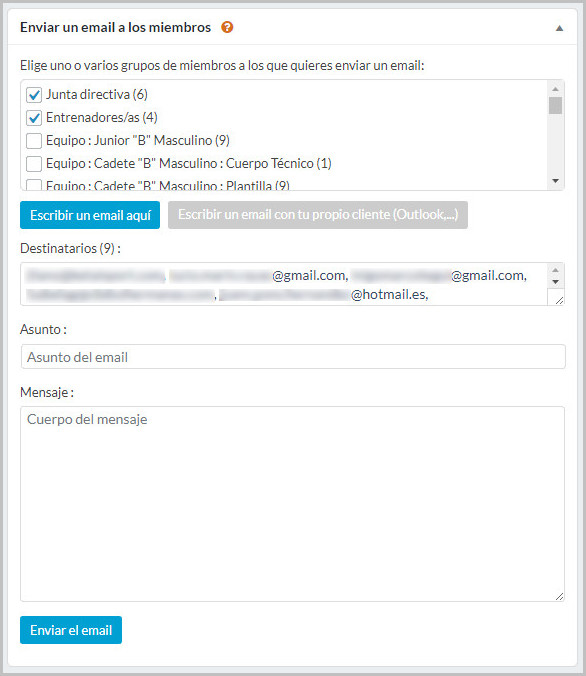Click the recipients field scroll up arrow
The height and width of the screenshot is (676, 586).
pyautogui.click(x=555, y=270)
